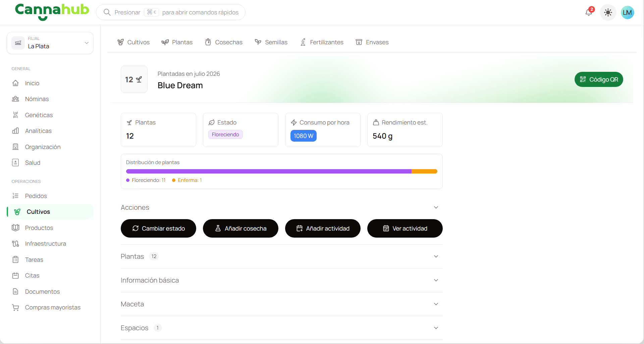Image resolution: width=644 pixels, height=344 pixels.
Task: Switch to the Semillas tab
Action: [x=271, y=42]
